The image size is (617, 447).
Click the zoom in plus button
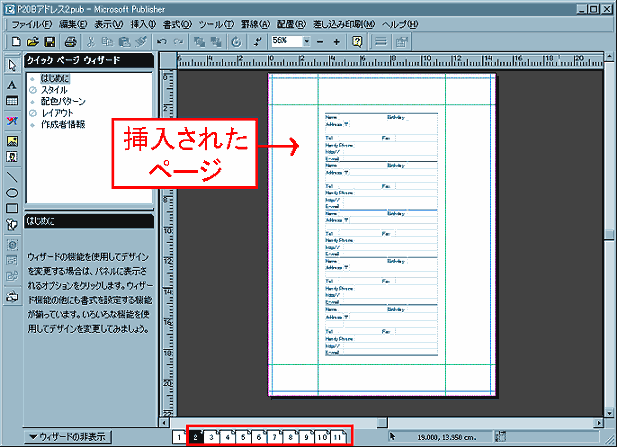point(338,42)
